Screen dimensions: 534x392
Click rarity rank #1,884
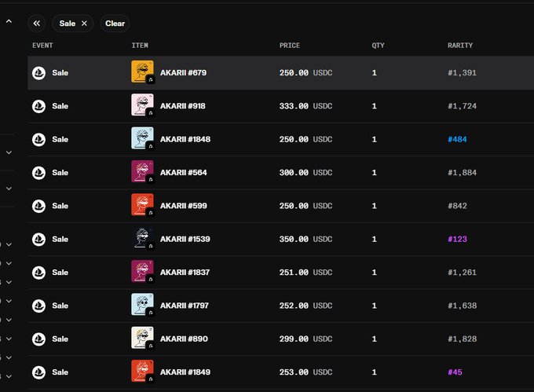[x=462, y=173]
